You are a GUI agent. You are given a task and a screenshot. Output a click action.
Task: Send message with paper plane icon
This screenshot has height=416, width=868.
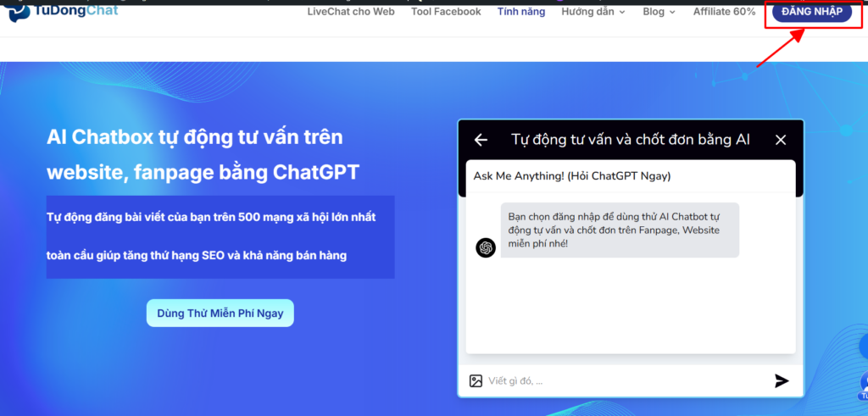tap(781, 380)
